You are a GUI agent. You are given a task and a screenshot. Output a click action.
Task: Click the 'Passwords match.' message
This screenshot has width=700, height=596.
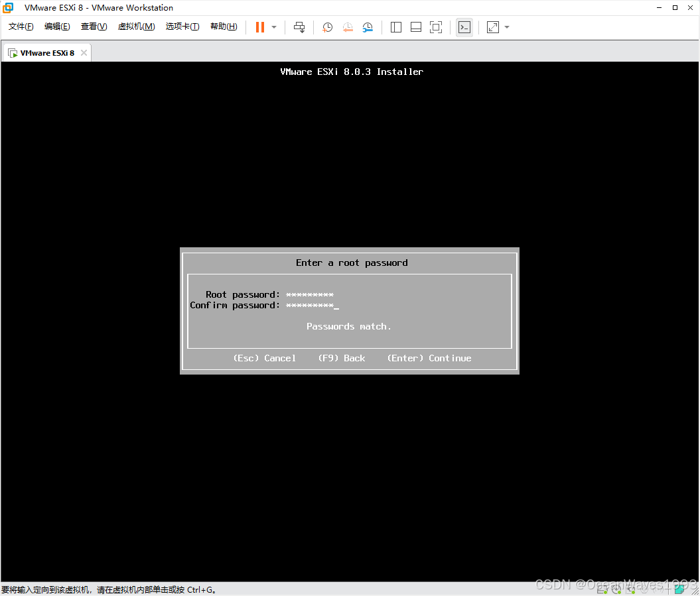[348, 327]
